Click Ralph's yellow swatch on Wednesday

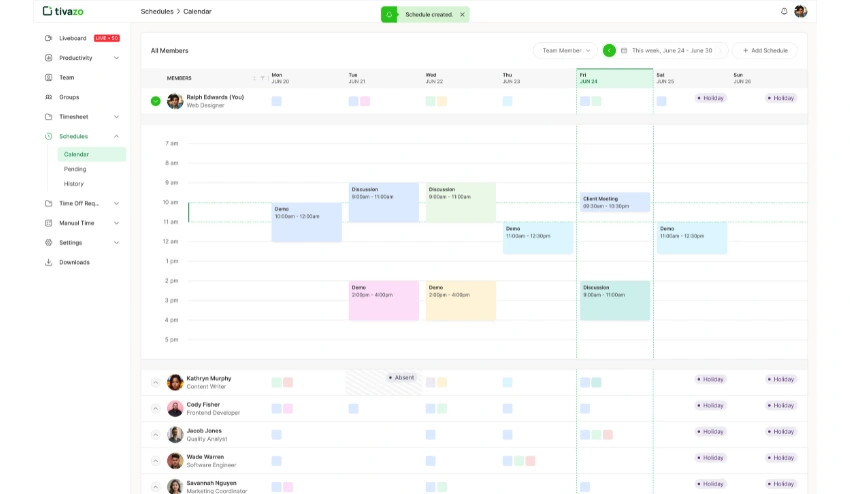coord(442,101)
